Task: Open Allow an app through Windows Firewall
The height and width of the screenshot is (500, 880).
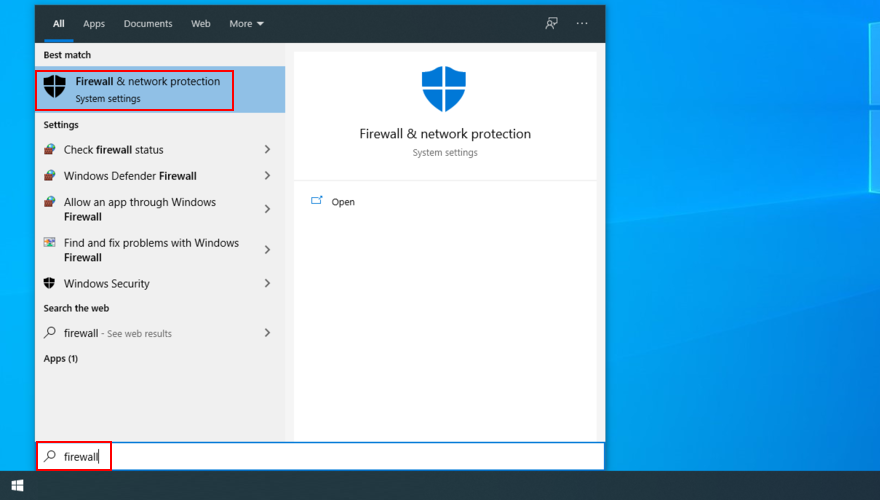Action: [140, 209]
